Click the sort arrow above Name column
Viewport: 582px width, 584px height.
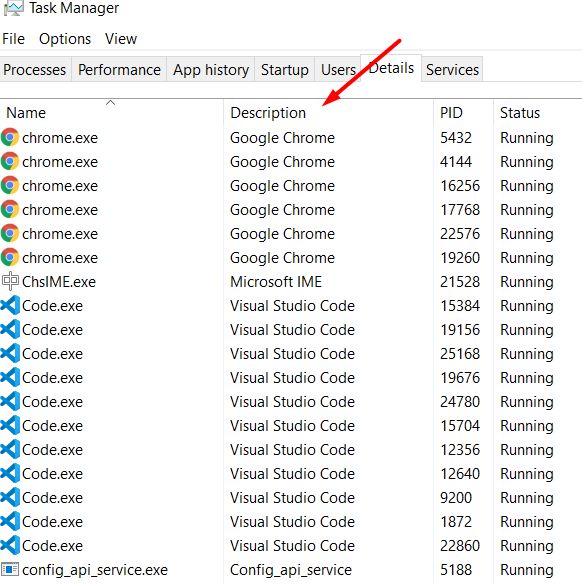(x=111, y=102)
